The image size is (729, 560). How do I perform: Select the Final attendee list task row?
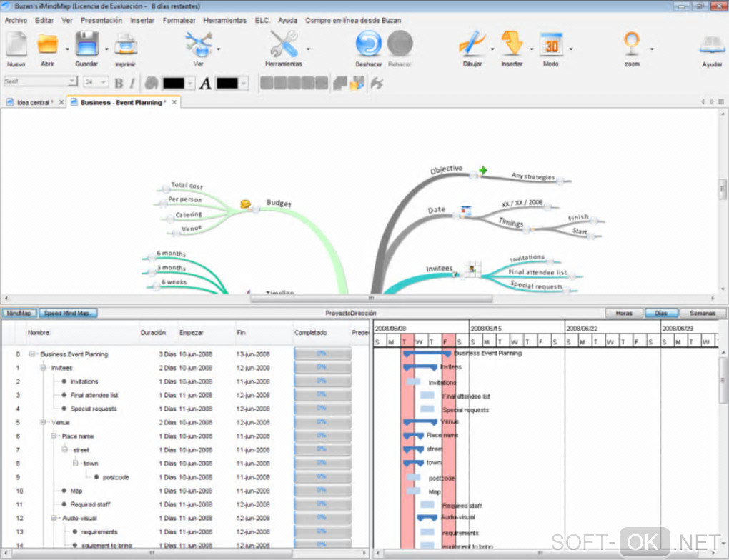186,395
